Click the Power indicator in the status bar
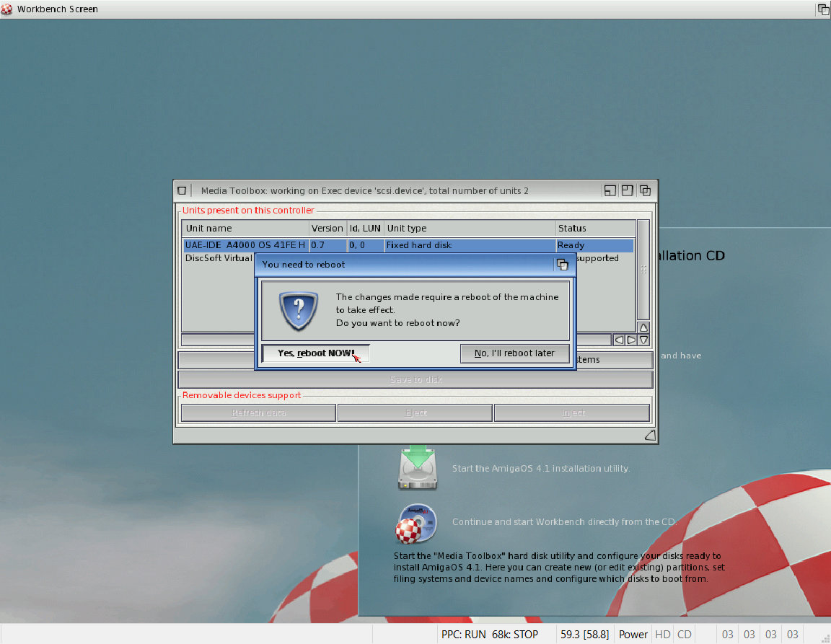This screenshot has height=644, width=831. (633, 635)
